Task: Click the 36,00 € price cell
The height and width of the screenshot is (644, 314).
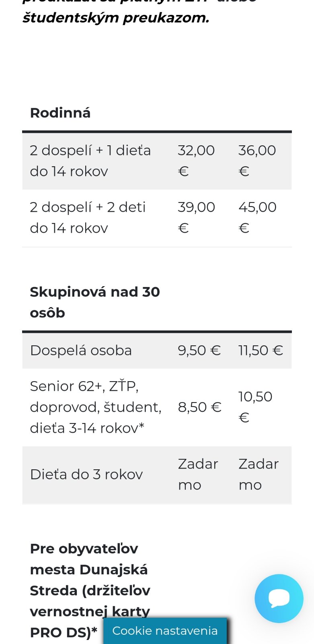Action: 257,161
